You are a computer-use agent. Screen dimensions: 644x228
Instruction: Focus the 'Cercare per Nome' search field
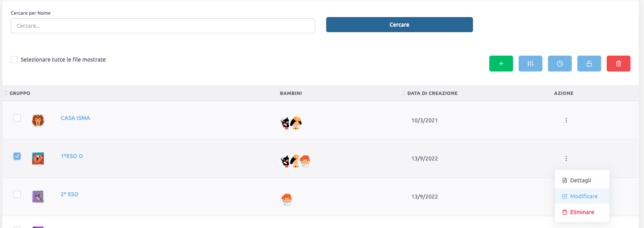[x=163, y=26]
